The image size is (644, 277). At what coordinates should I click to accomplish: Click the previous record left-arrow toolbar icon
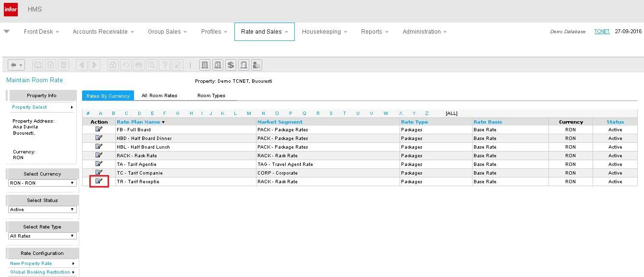point(82,65)
